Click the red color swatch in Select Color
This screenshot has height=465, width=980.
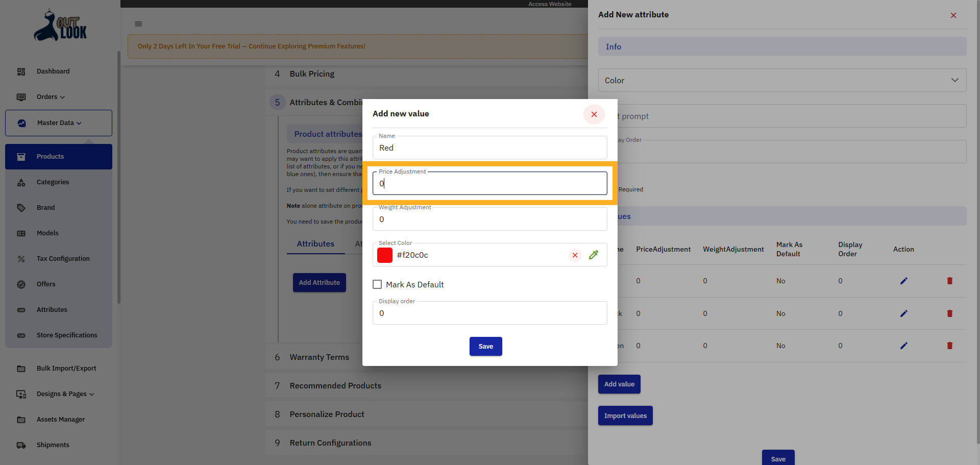click(x=384, y=255)
